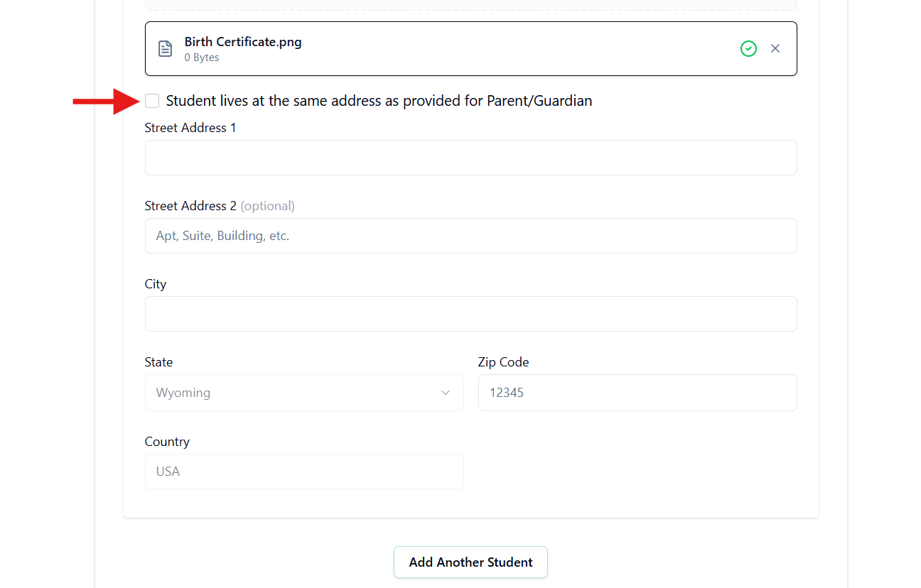This screenshot has height=588, width=921.
Task: Click the document icon beside Birth Certificate.png
Action: click(165, 48)
